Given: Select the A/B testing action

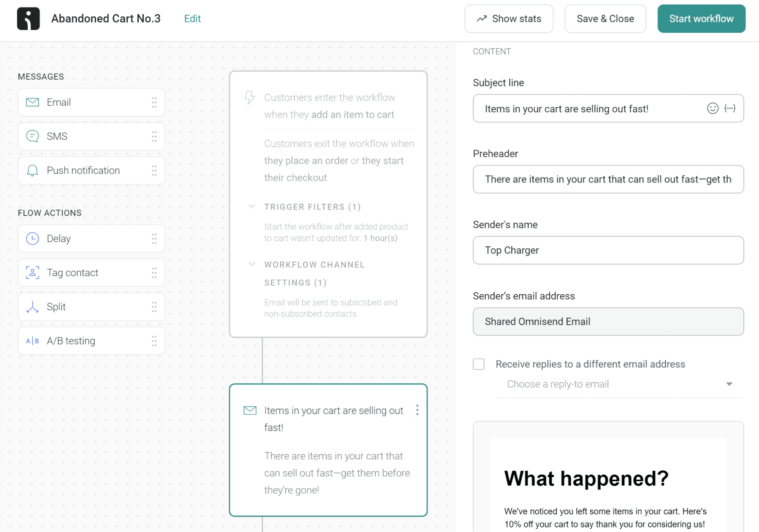Looking at the screenshot, I should point(91,340).
